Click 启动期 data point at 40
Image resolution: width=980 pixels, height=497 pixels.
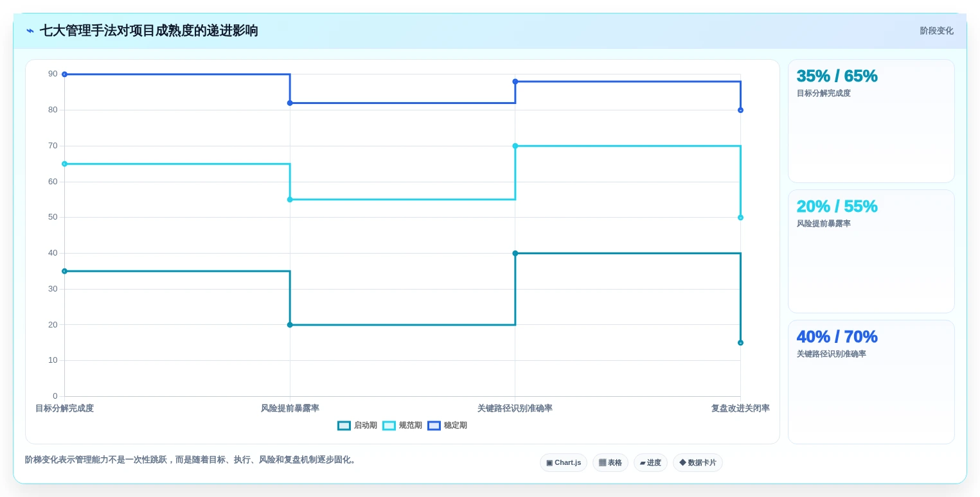tap(515, 253)
